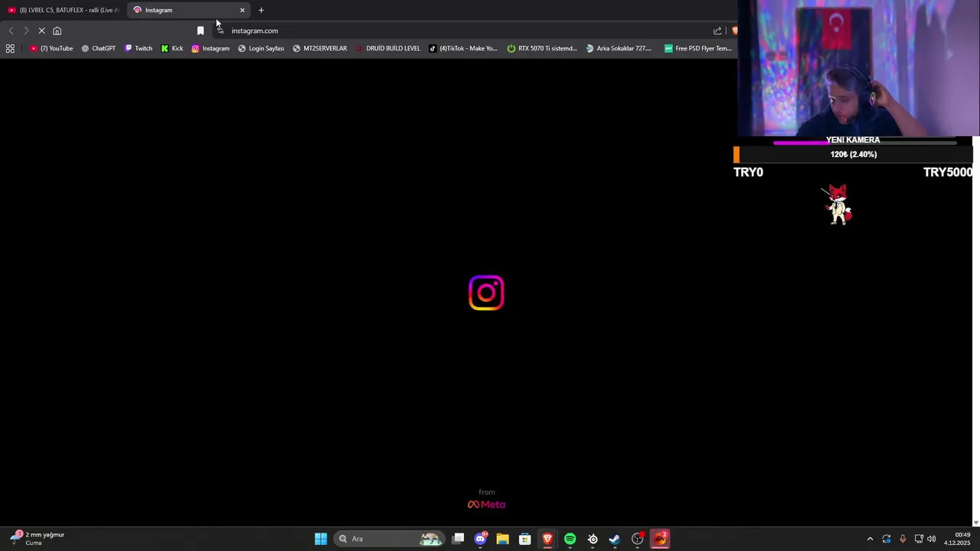980x551 pixels.
Task: Open Microsoft Store from the taskbar
Action: [525, 539]
